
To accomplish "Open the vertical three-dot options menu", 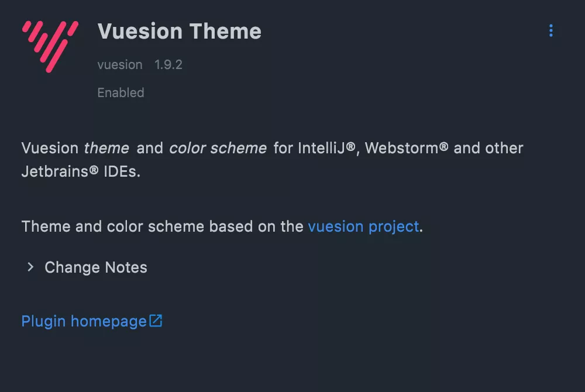I will tap(550, 31).
